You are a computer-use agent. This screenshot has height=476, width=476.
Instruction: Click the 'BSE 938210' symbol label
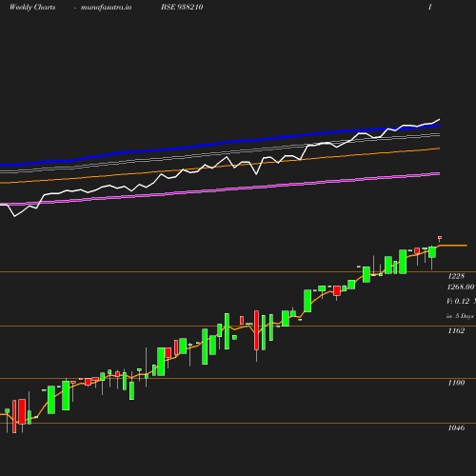coord(182,8)
